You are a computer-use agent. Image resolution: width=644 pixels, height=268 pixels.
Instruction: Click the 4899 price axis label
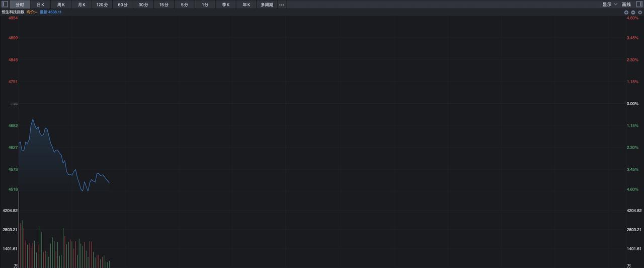pos(13,38)
